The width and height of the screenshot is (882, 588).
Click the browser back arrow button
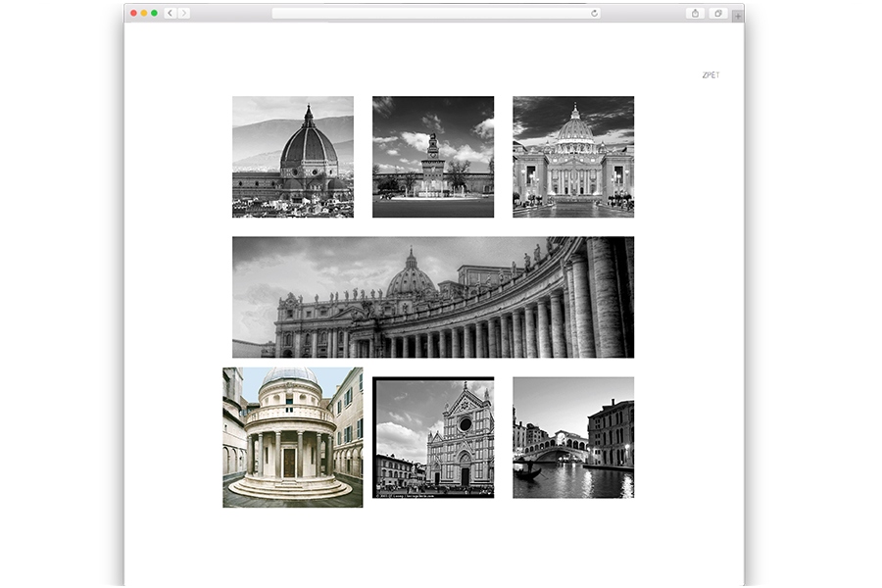pyautogui.click(x=171, y=13)
